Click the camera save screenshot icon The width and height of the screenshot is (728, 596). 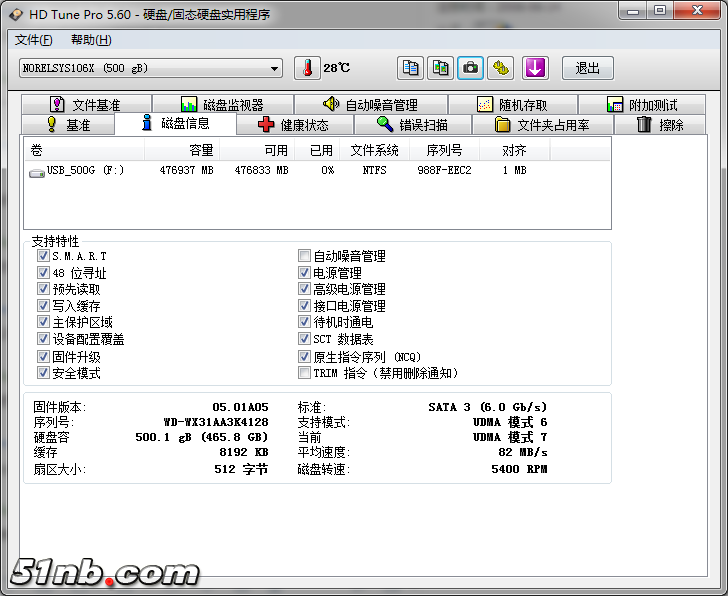pyautogui.click(x=470, y=68)
